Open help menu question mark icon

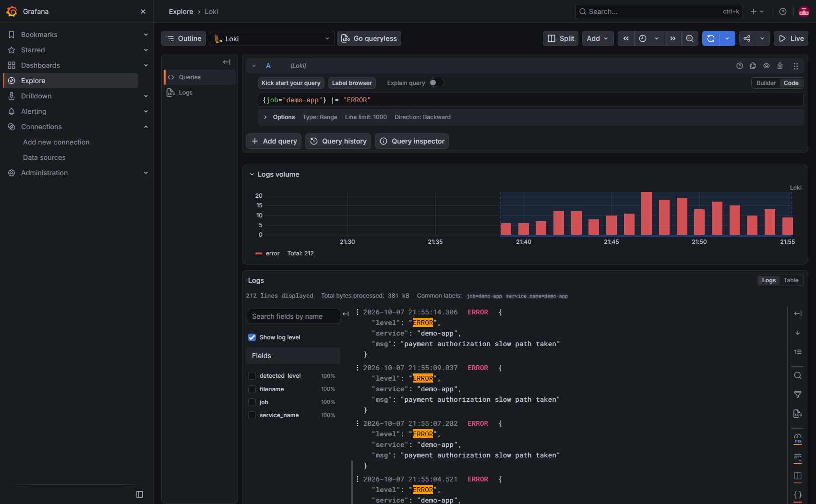coord(783,12)
